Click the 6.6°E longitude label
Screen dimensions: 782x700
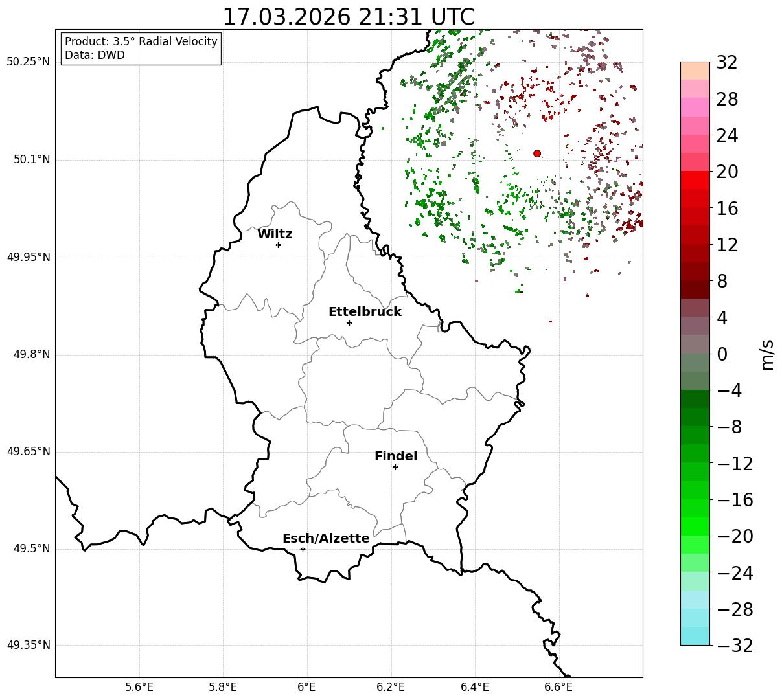point(558,687)
